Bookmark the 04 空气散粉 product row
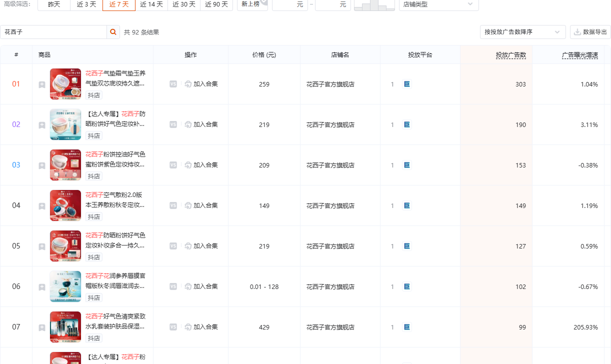611x364 pixels. (x=42, y=206)
